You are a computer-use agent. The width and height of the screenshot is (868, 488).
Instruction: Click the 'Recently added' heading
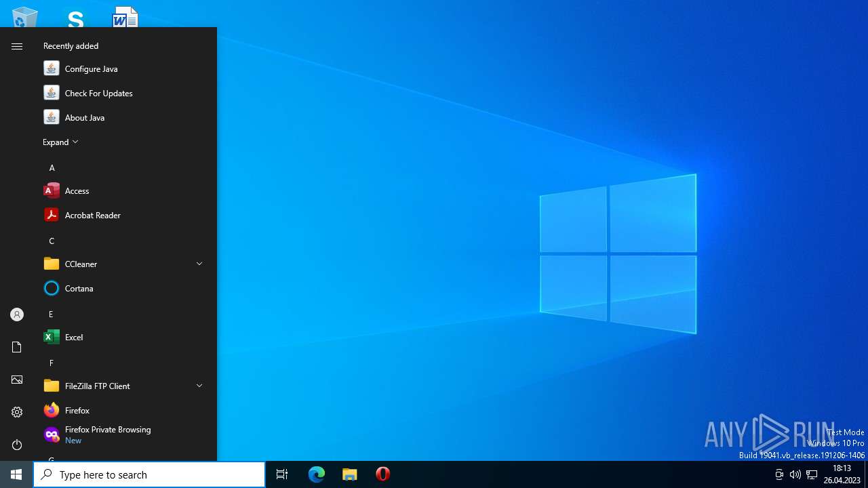[x=71, y=46]
